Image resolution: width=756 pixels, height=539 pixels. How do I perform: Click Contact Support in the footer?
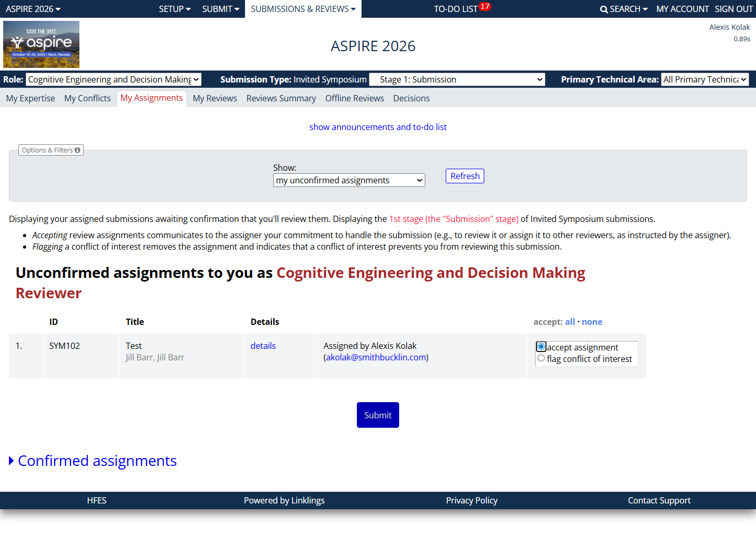659,500
